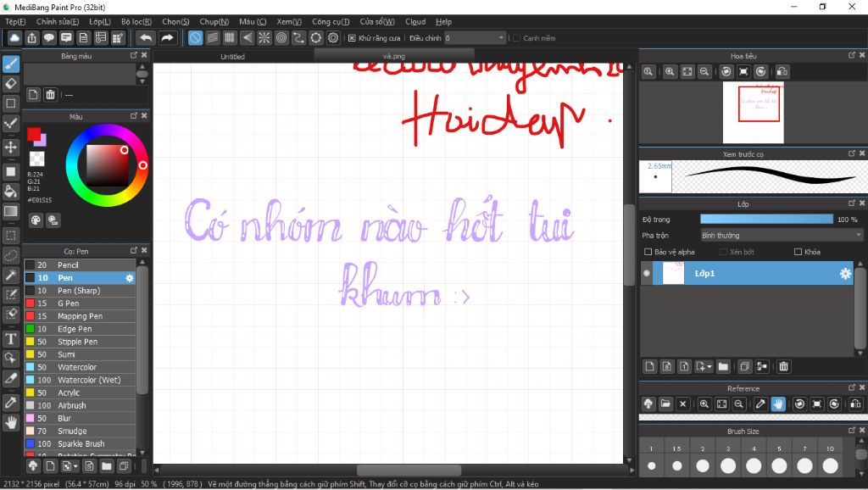Open the Điều chỉnh correction value dropdown
Viewport: 868px width, 490px height.
(475, 38)
